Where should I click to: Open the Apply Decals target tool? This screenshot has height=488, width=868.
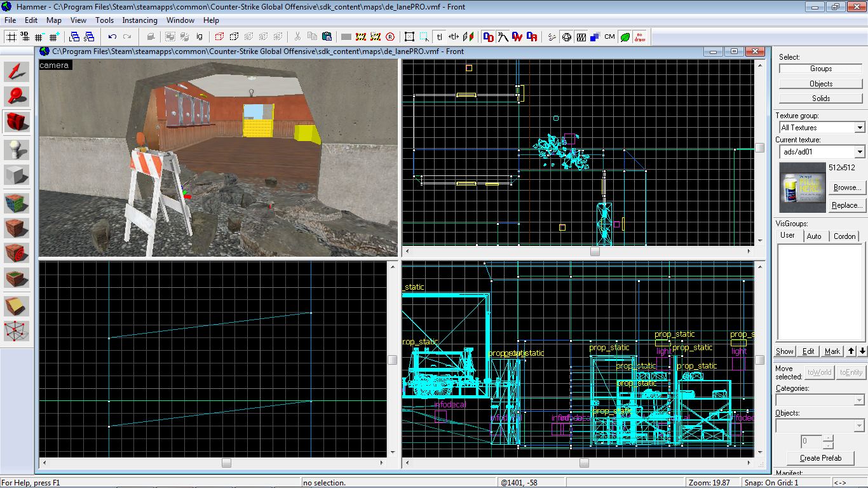tap(17, 253)
